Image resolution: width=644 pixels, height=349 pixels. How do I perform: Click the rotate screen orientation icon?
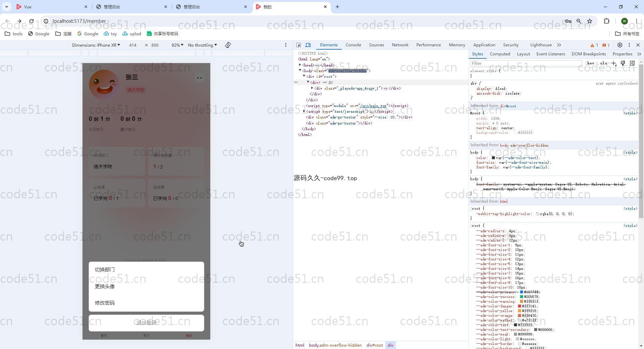(x=228, y=45)
